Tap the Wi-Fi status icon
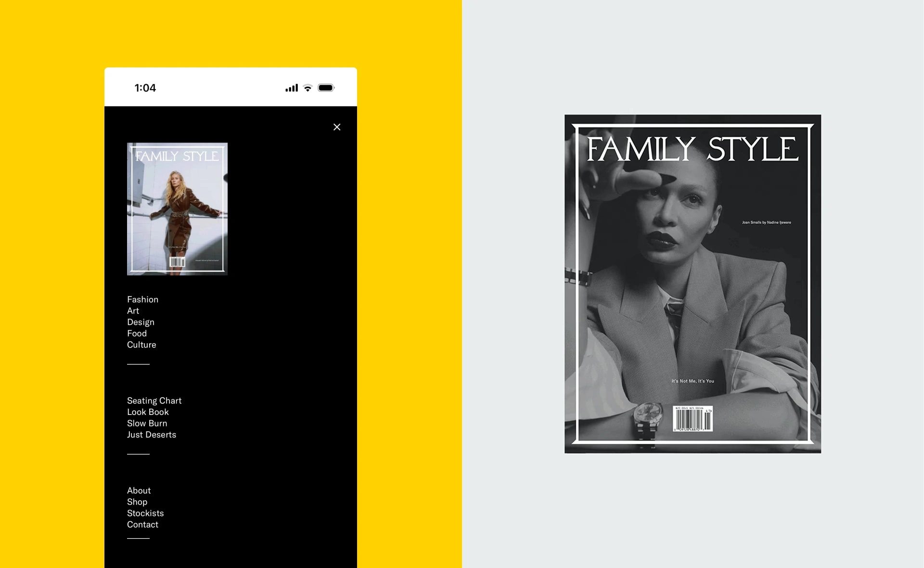The image size is (924, 568). [x=308, y=88]
